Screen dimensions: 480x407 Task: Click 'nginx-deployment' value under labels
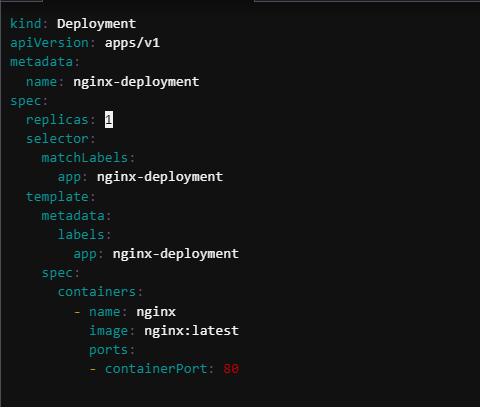pos(176,254)
